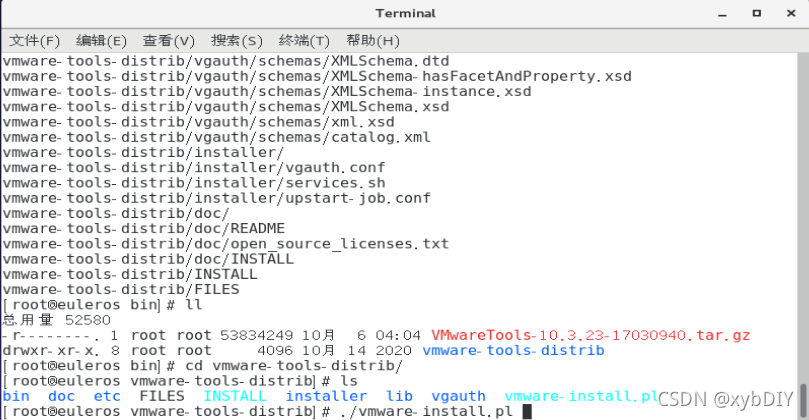Image resolution: width=809 pixels, height=420 pixels.
Task: Click the schemas/XMLSchema.xsd line
Action: tap(226, 107)
